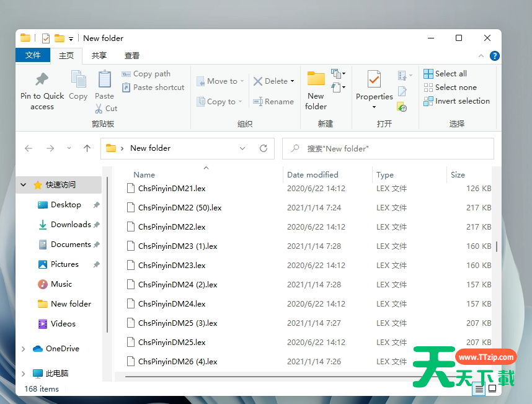Click Select all in ribbon
532x404 pixels.
pos(445,73)
